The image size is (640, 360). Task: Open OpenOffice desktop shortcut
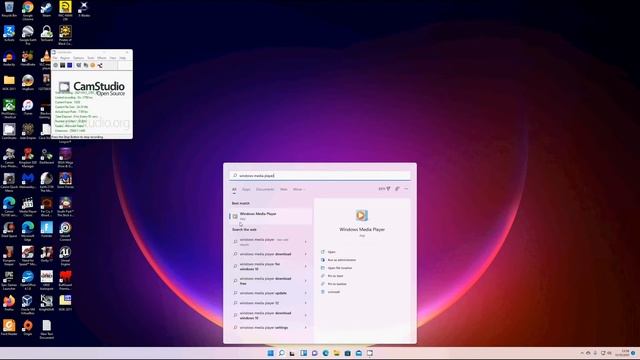point(28,280)
